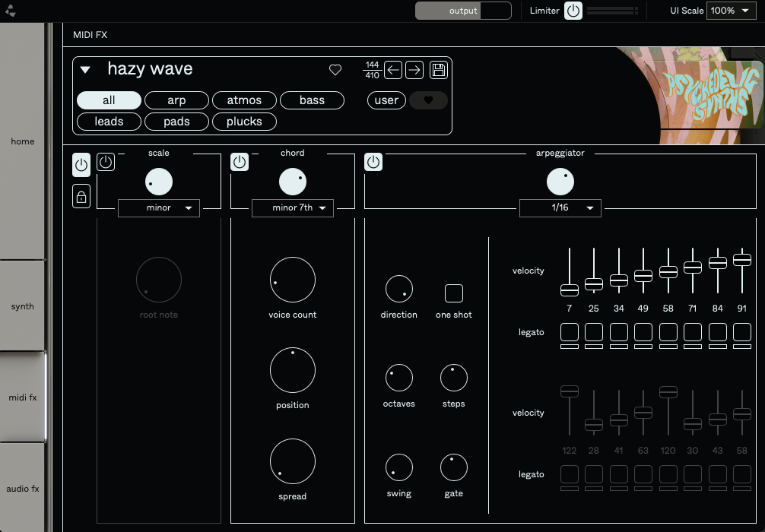
Task: Select the 'atmos' preset filter
Action: [x=244, y=100]
